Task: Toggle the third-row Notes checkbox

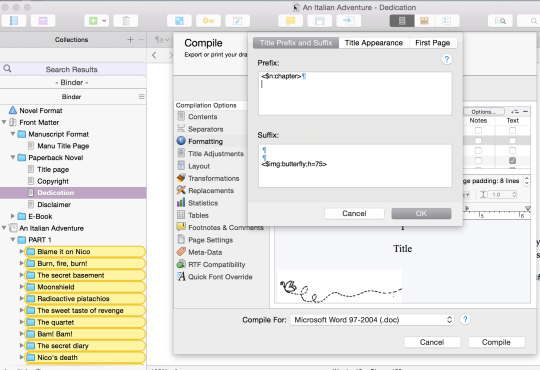Action: (x=478, y=151)
